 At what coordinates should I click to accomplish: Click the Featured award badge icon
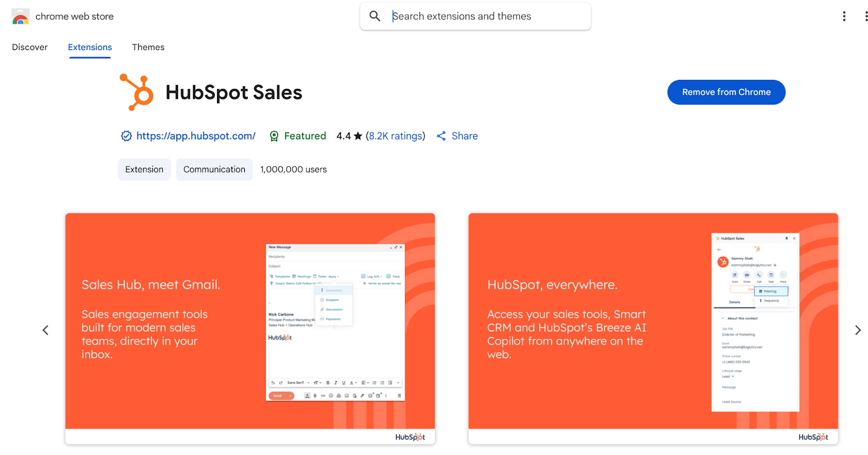275,136
